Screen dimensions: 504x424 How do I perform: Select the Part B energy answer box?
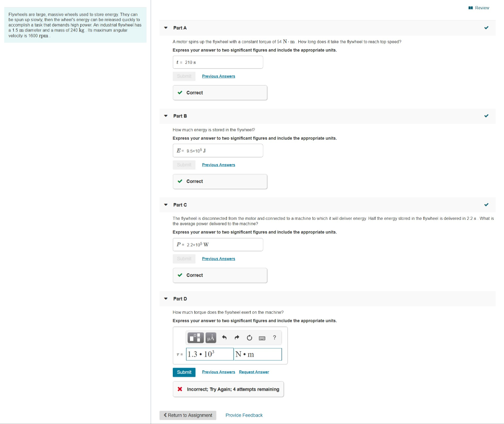(x=218, y=151)
